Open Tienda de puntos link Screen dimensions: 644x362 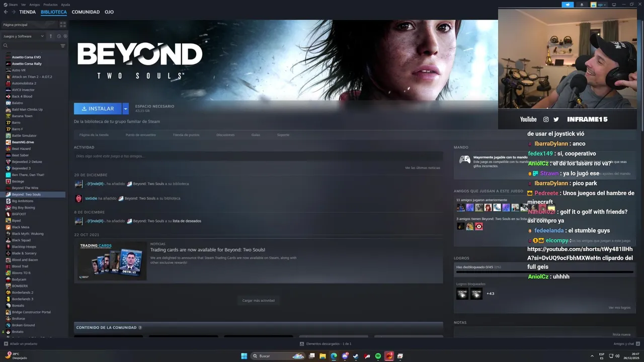(x=186, y=135)
